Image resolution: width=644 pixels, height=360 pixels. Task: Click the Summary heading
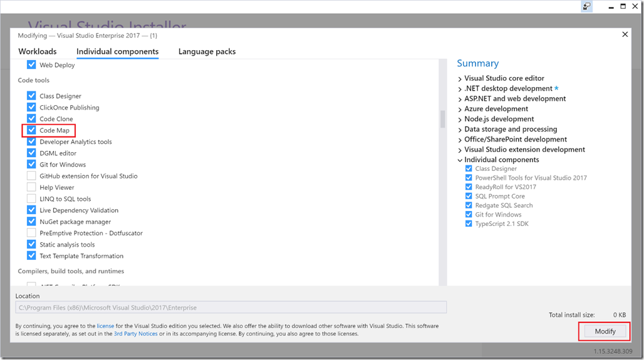[477, 63]
